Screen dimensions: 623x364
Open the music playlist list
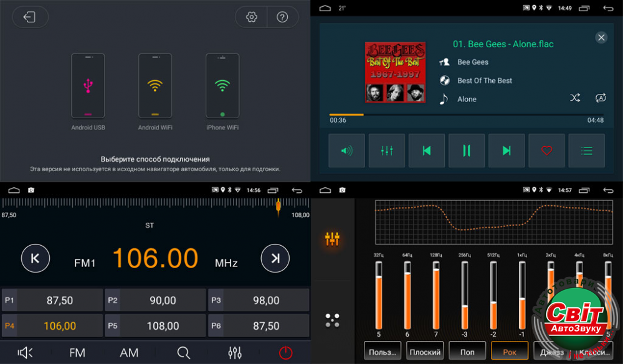[586, 151]
